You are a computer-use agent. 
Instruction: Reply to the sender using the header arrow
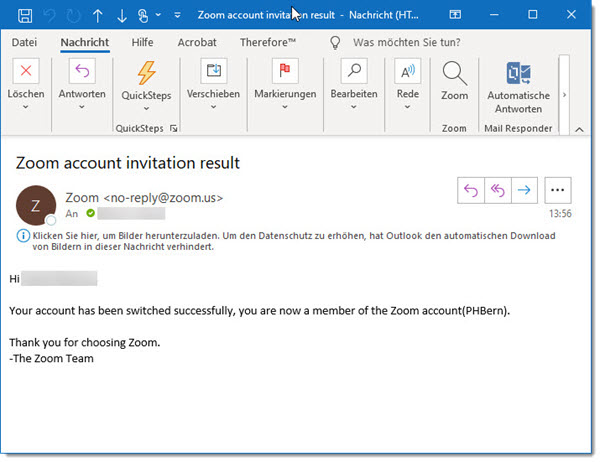473,189
